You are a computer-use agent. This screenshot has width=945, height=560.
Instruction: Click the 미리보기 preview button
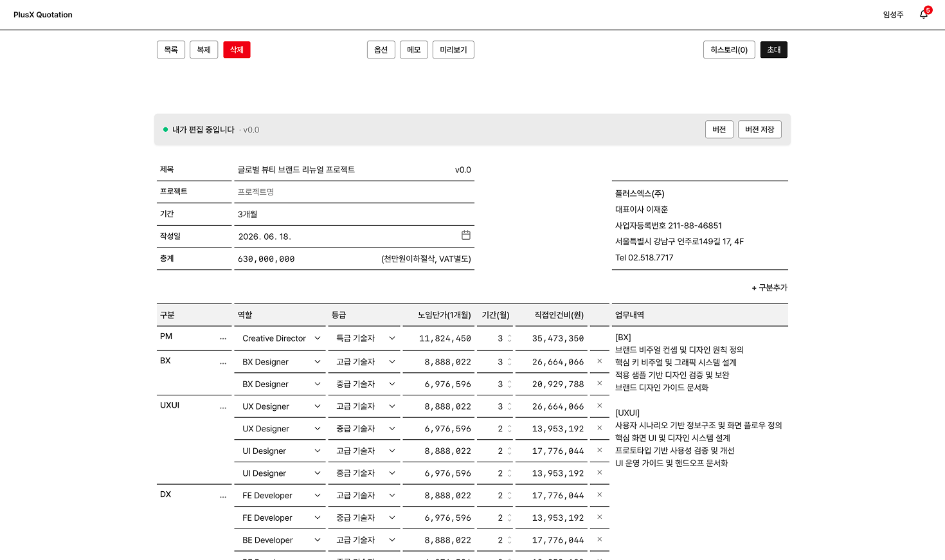point(453,50)
